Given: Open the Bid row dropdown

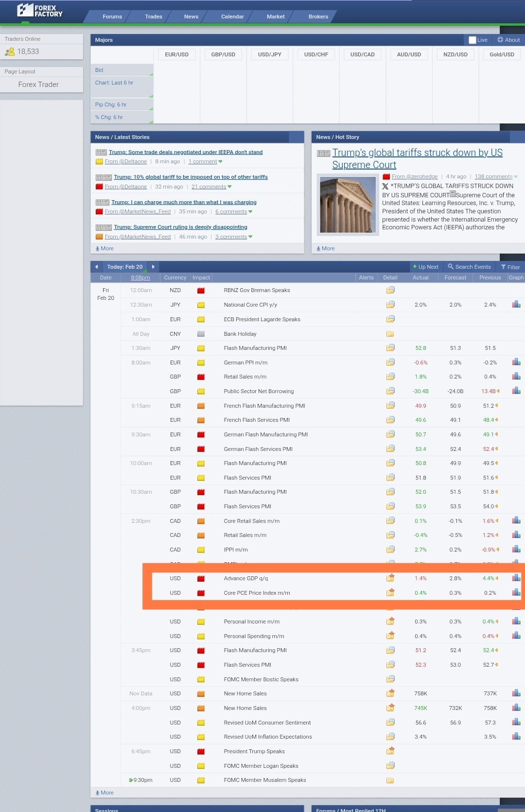Looking at the screenshot, I should 122,70.
